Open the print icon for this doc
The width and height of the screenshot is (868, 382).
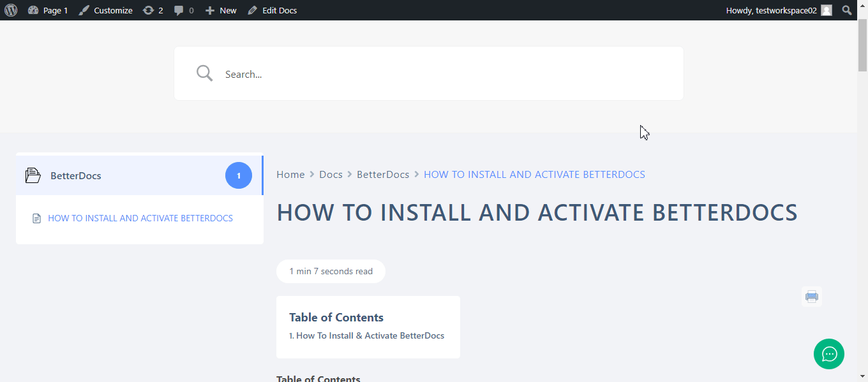coord(811,296)
